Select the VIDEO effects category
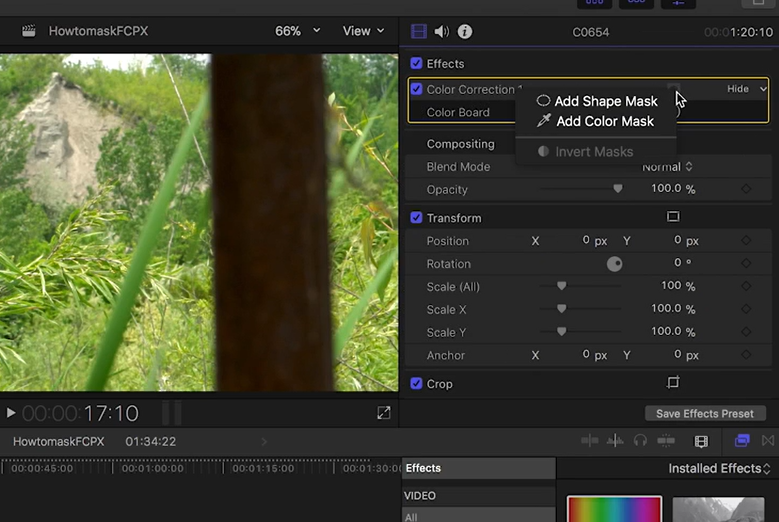 click(420, 496)
